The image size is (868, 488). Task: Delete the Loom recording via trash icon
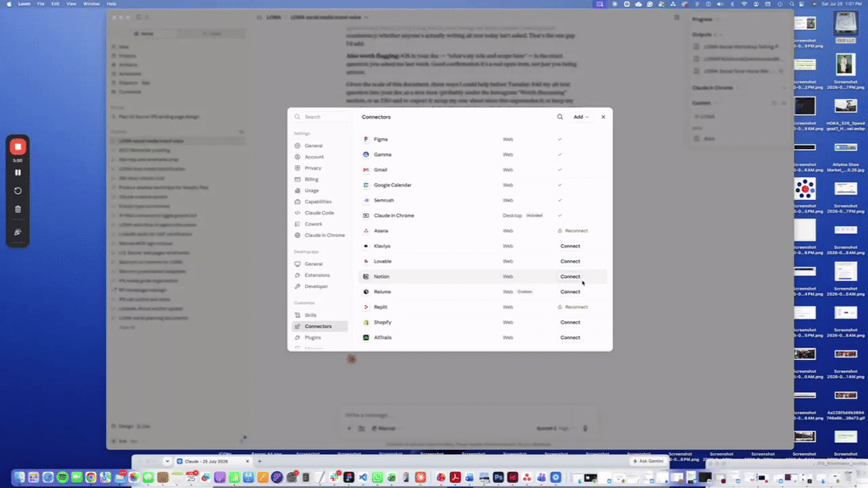pos(18,209)
